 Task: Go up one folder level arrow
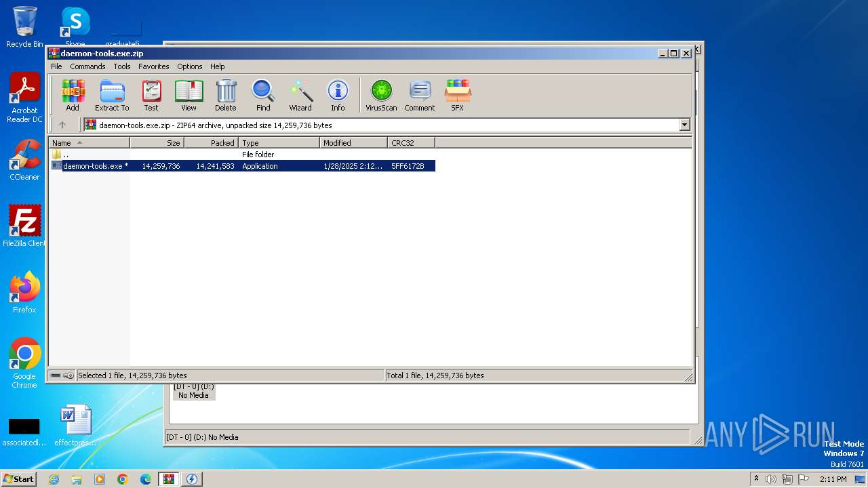click(x=62, y=125)
